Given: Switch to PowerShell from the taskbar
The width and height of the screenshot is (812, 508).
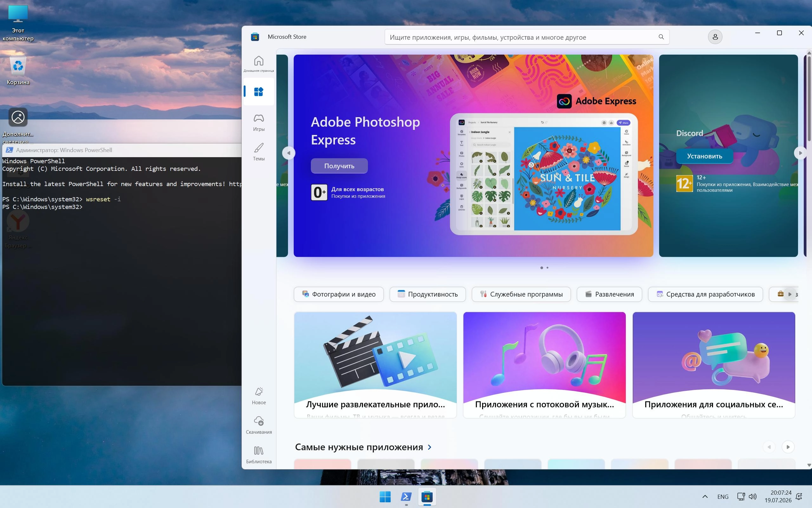Looking at the screenshot, I should (x=406, y=497).
